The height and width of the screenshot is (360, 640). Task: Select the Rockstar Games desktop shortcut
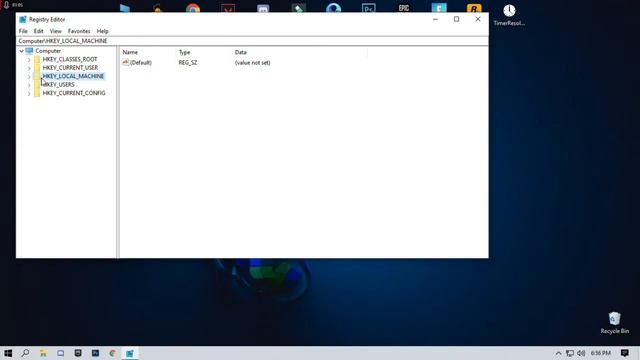[474, 8]
